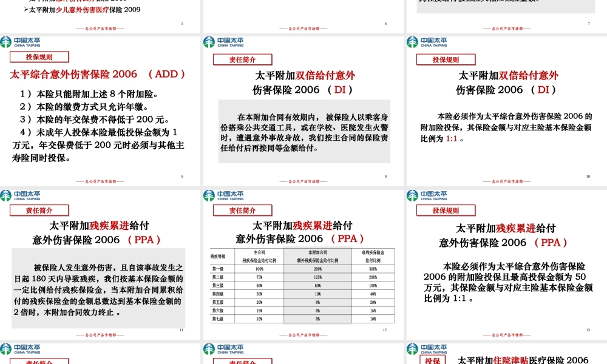Click the 75% cell in the 第二级 row
This screenshot has width=607, height=364.
[259, 277]
